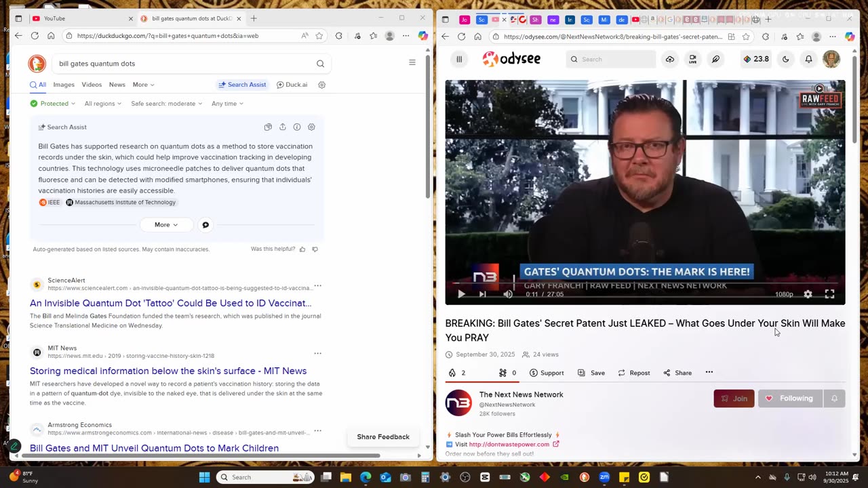Click the Share Feedback button
868x488 pixels.
pyautogui.click(x=383, y=437)
